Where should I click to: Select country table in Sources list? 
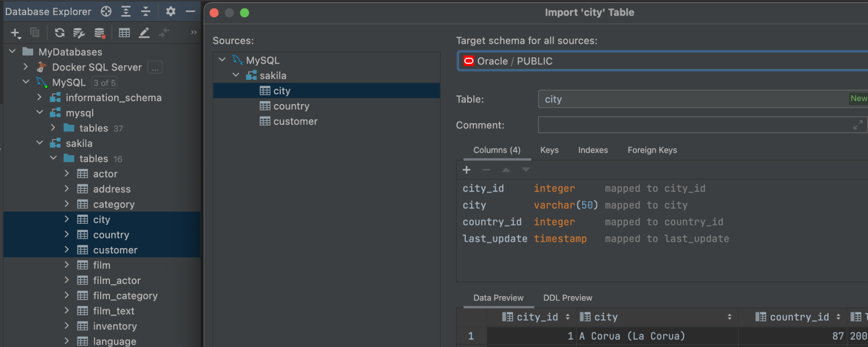[291, 106]
